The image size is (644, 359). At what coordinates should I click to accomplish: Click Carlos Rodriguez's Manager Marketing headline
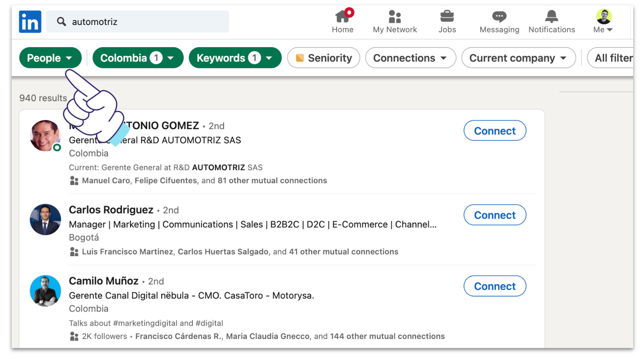253,224
